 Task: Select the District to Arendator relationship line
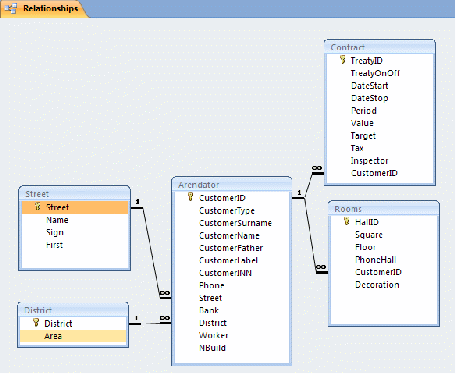coord(150,323)
